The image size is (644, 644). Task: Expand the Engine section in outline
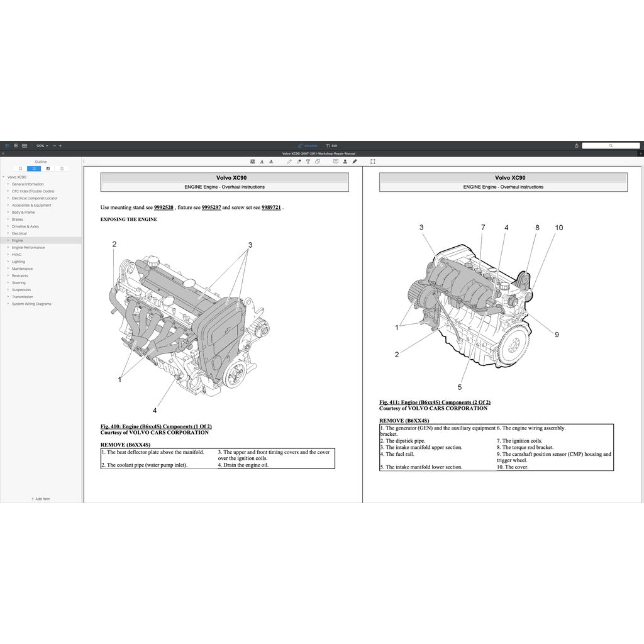[7, 240]
